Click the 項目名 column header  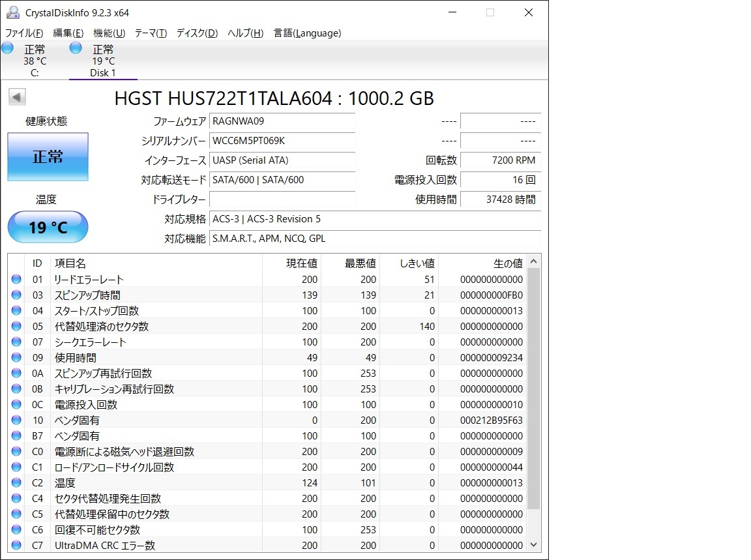point(156,263)
